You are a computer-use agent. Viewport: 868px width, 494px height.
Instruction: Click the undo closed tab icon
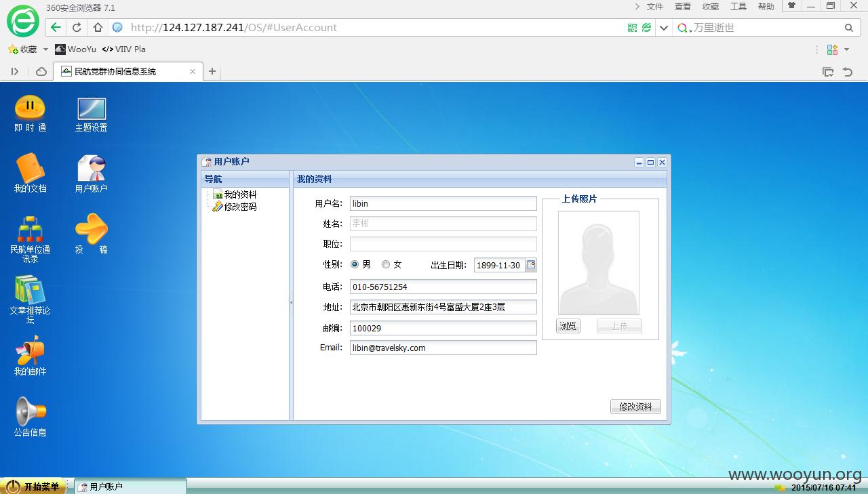[x=847, y=71]
